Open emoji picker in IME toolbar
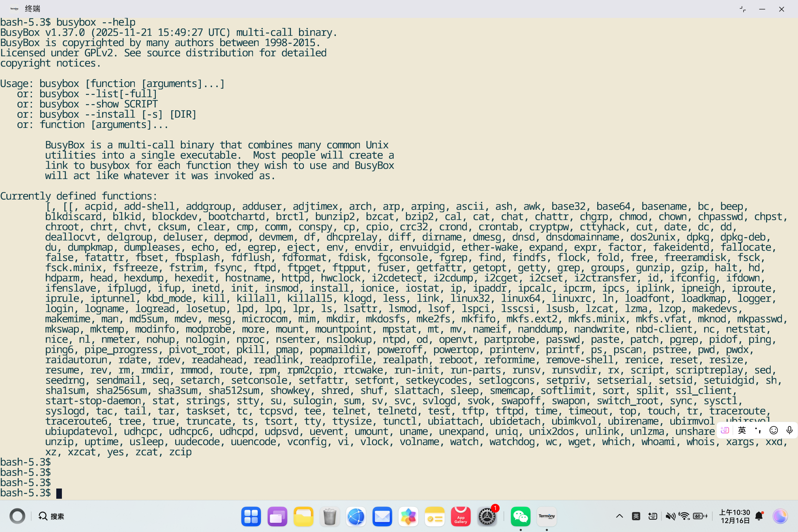 click(773, 430)
